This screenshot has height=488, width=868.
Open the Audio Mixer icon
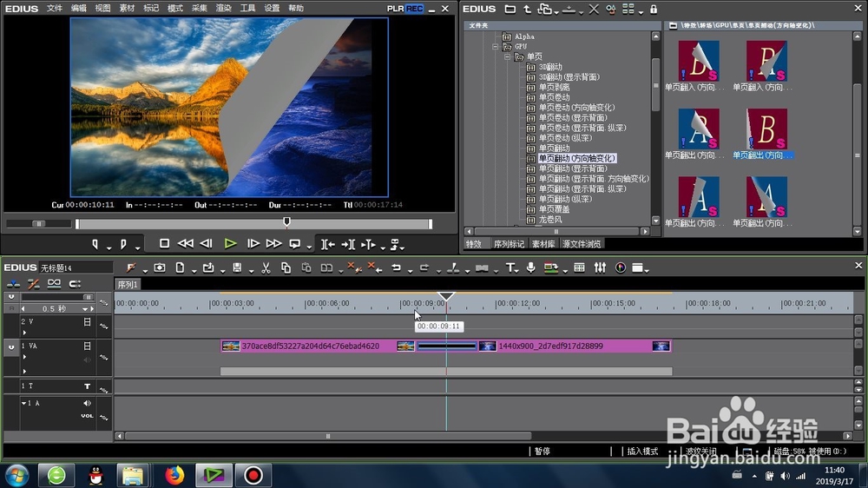point(600,268)
